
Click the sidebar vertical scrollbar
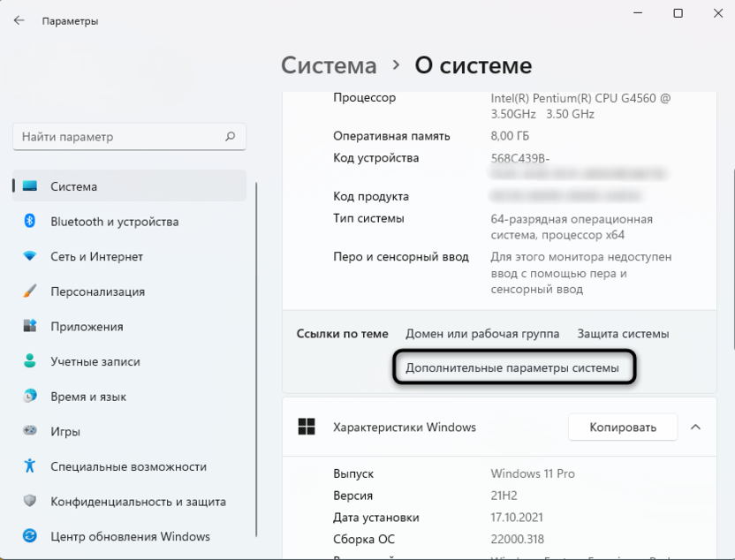point(256,359)
